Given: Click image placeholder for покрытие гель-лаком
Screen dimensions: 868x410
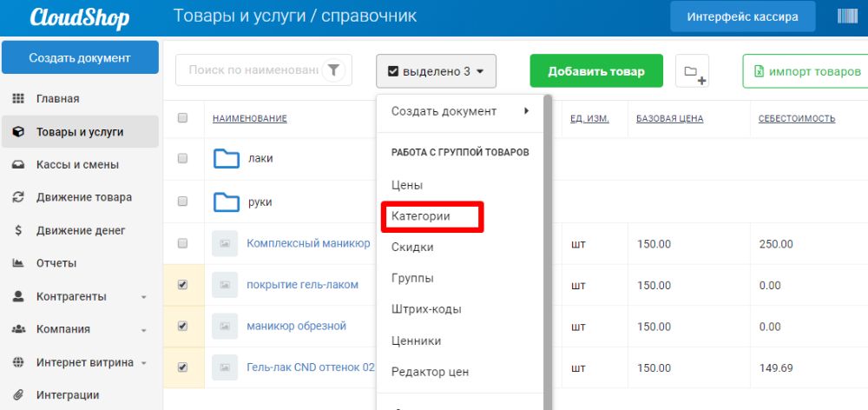Looking at the screenshot, I should (225, 285).
